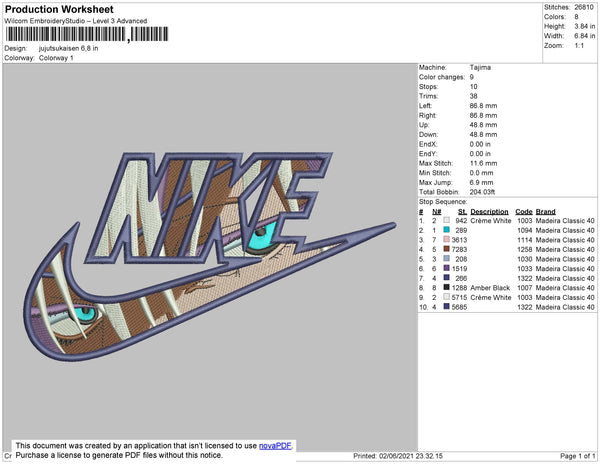Click the 'Trims:' label
This screenshot has height=464, width=600.
coord(429,96)
